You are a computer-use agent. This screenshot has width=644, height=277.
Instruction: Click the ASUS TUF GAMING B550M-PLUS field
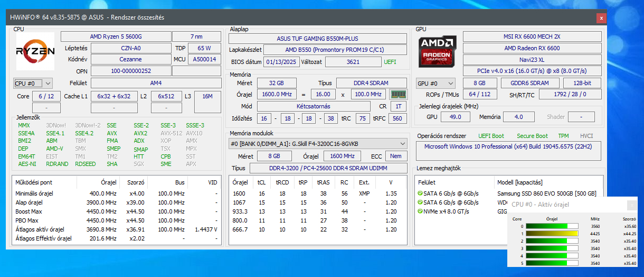pyautogui.click(x=317, y=39)
